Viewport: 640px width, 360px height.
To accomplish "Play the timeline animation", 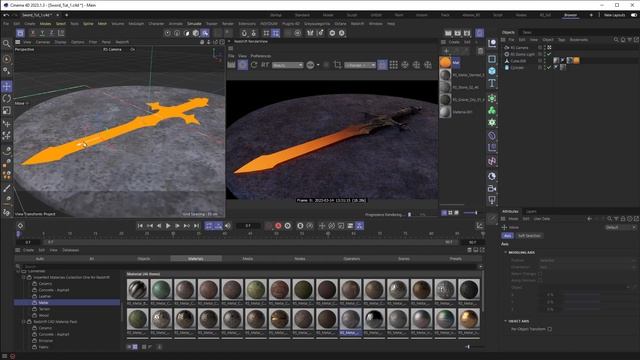I will click(168, 226).
